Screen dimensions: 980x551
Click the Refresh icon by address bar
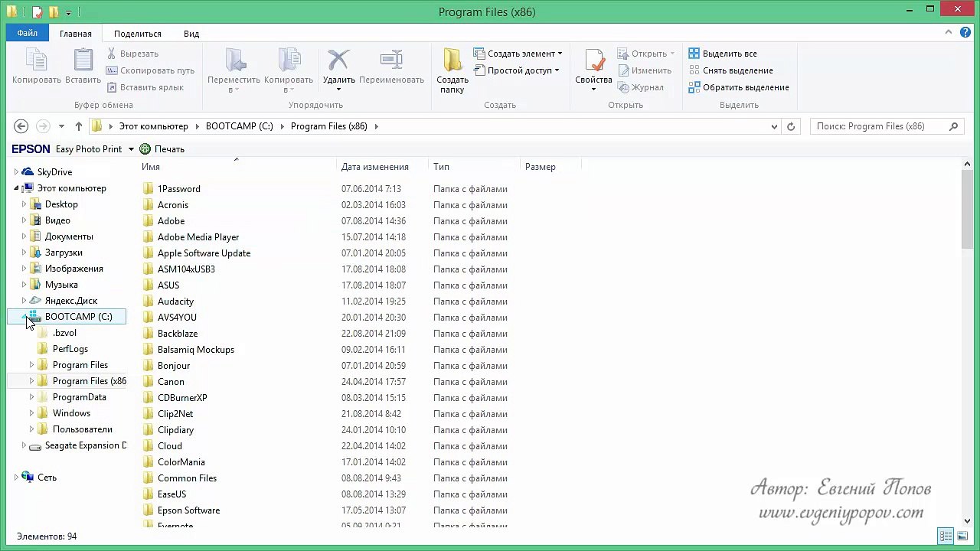791,126
